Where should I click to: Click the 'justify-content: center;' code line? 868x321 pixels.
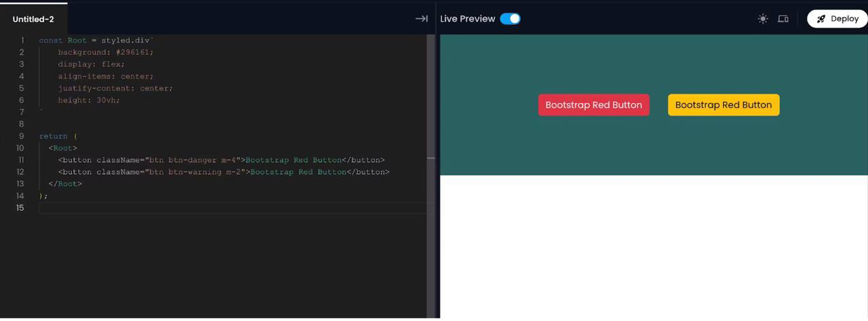click(x=115, y=88)
